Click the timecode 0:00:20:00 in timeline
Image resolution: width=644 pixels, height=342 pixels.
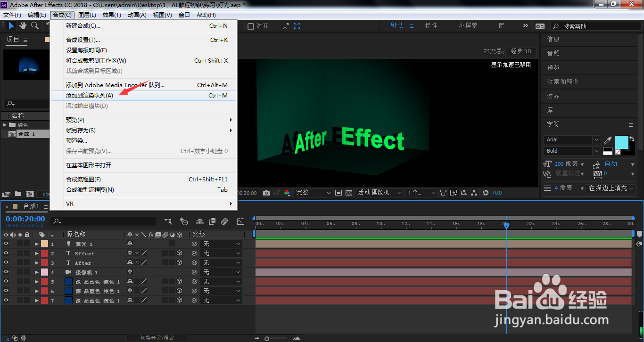(25, 219)
